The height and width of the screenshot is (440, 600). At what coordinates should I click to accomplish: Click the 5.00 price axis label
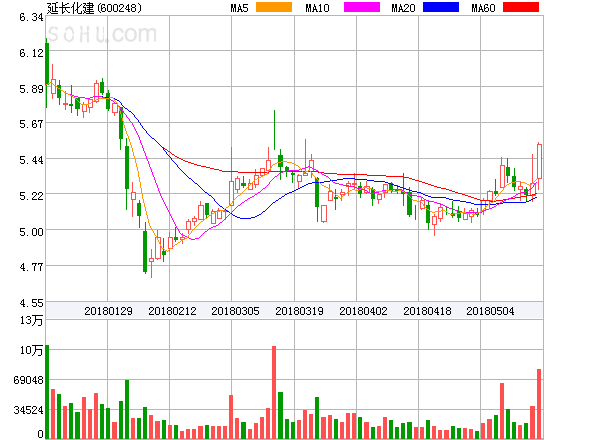tap(31, 232)
